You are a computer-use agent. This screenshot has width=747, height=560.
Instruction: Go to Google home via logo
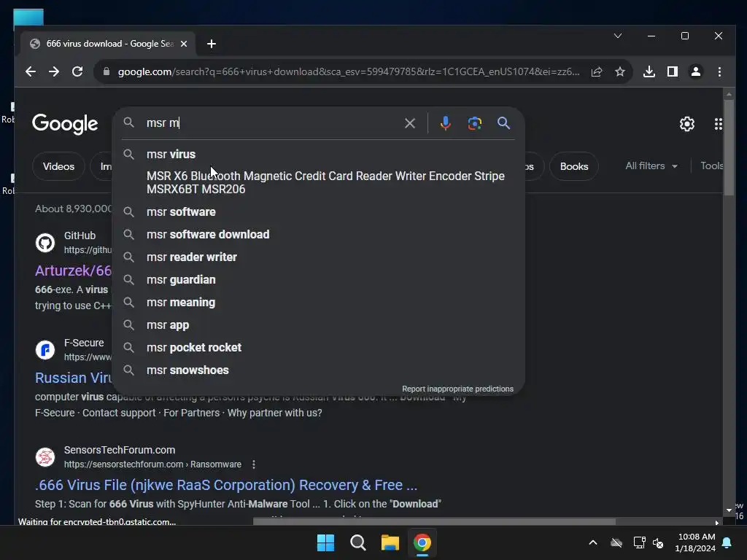pyautogui.click(x=65, y=124)
